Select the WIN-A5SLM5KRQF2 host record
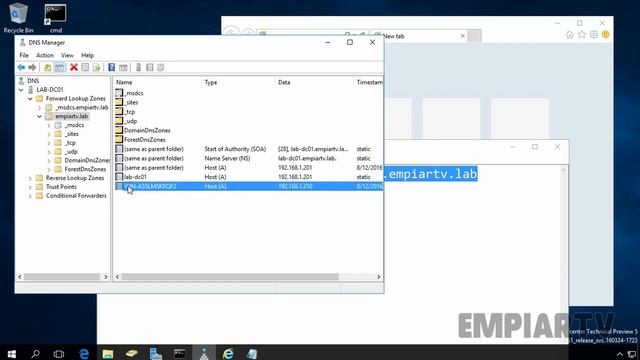 tap(248, 187)
